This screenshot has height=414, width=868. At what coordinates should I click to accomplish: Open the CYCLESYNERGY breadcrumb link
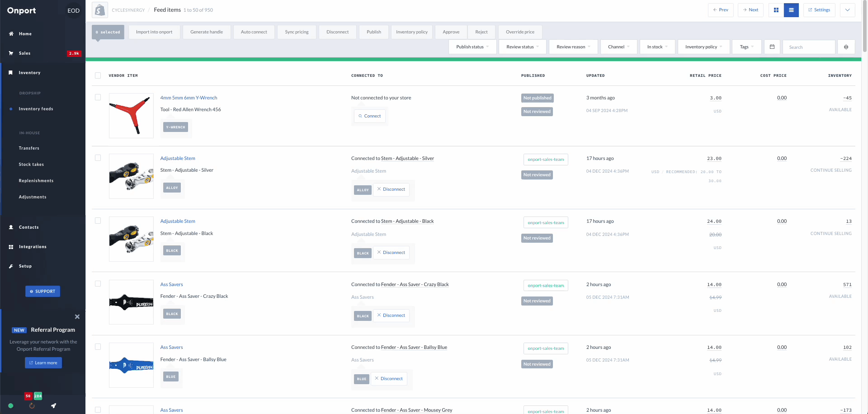[x=128, y=10]
